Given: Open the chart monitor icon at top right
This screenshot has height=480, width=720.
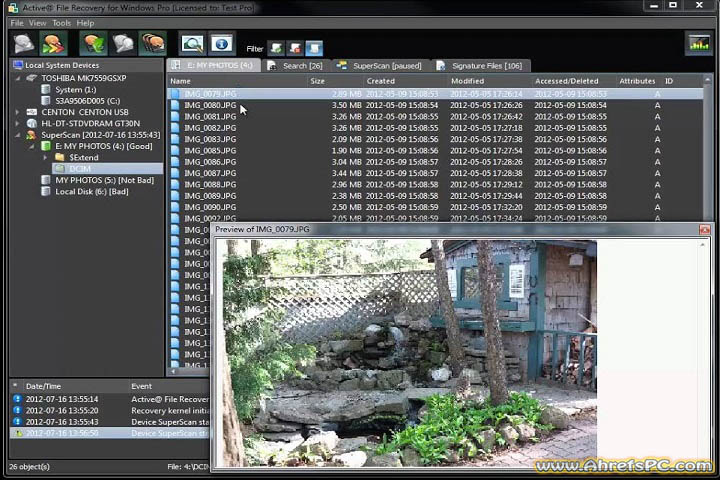Looking at the screenshot, I should click(698, 43).
